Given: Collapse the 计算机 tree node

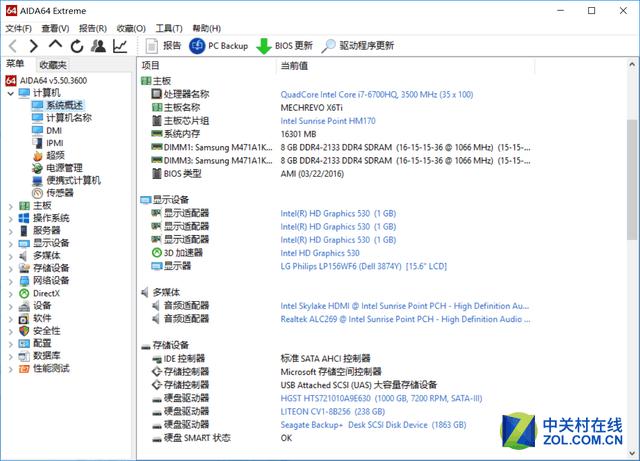Looking at the screenshot, I should [x=11, y=94].
